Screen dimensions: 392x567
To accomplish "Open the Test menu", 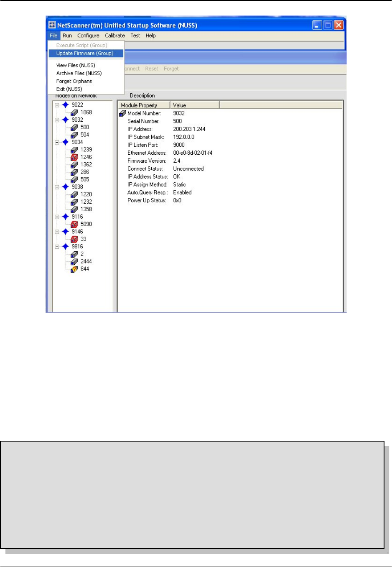I will click(x=135, y=36).
